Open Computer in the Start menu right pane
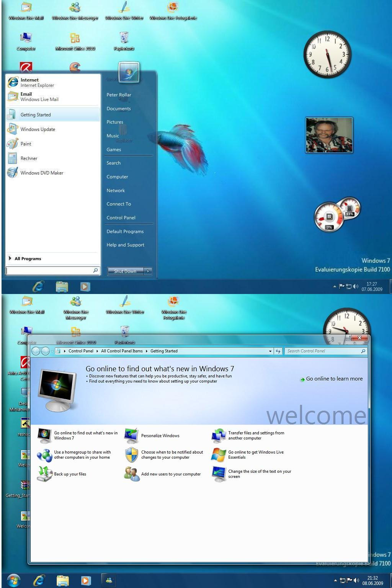Viewport: 392px width, 588px height. [x=117, y=177]
